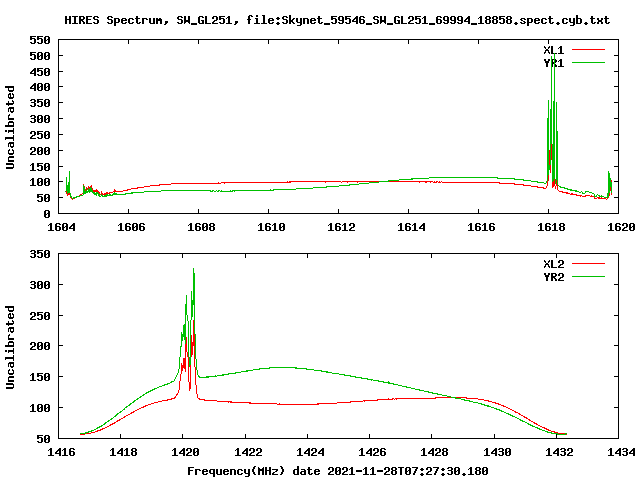
Task: Click the 450 y-axis tick label
Action: pos(40,72)
